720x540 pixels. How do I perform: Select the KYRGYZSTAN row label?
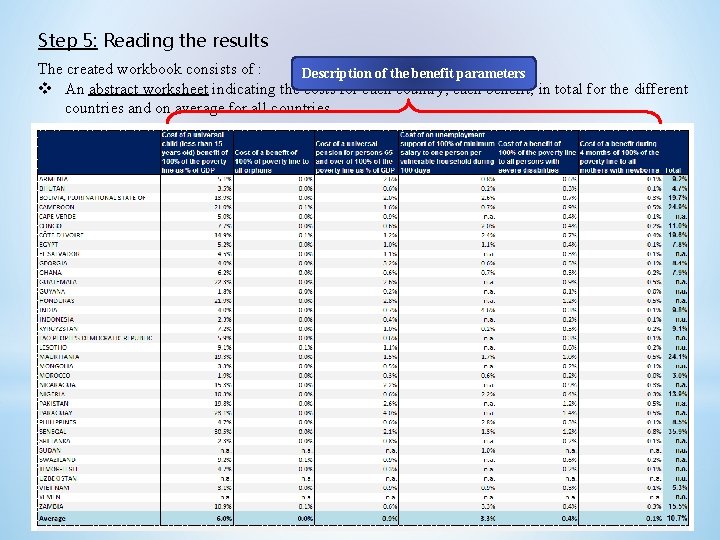coord(58,329)
